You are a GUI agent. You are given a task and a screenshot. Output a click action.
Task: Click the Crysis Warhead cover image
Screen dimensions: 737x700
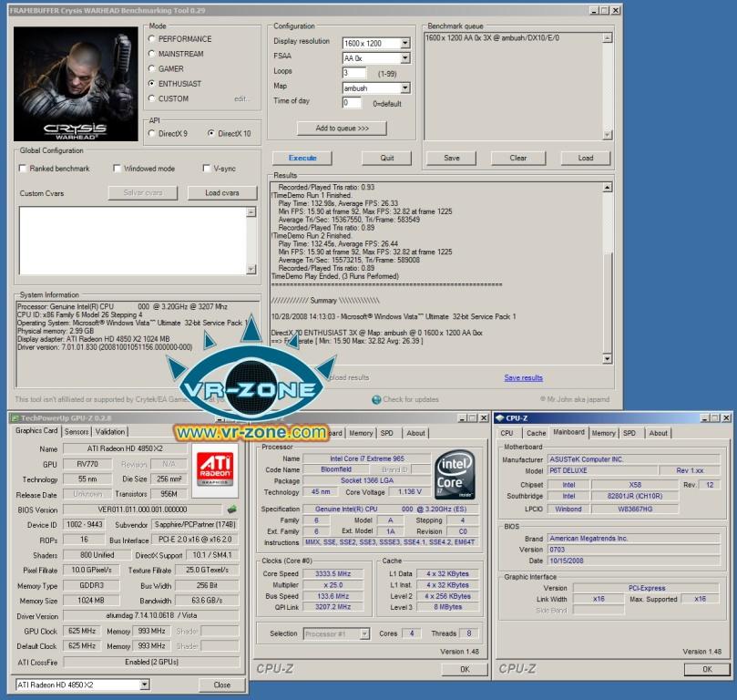76,84
